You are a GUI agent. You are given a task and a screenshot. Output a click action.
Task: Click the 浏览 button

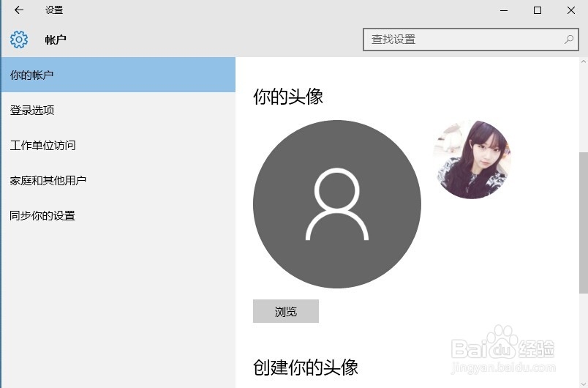tap(286, 311)
